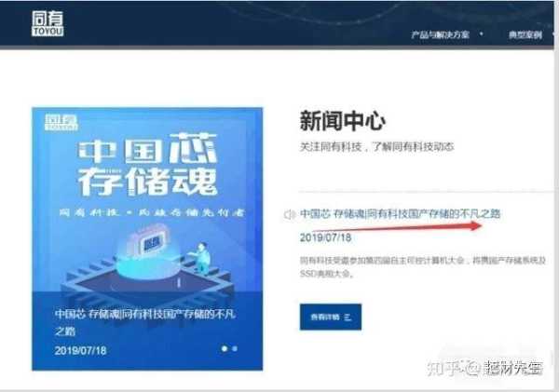Click the red arrow annotation under the headline
Viewport: 559px width, 392px height.
396,228
